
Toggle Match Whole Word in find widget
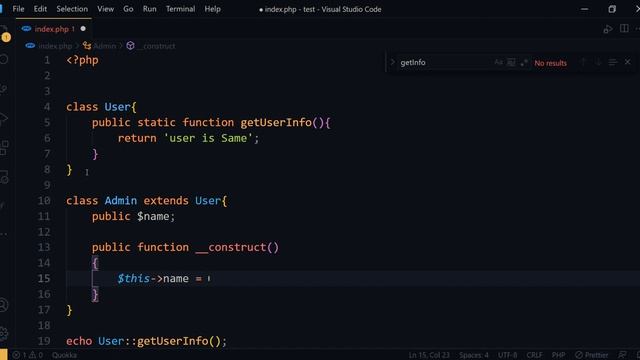point(511,62)
